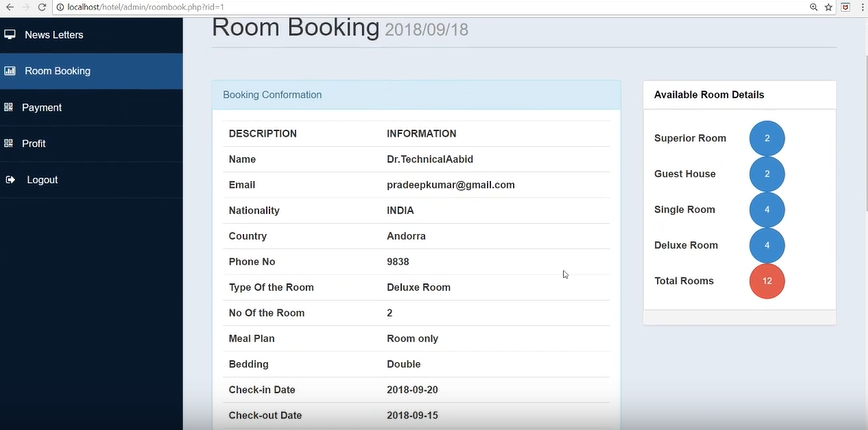This screenshot has height=430, width=868.
Task: Click the check-in date 2018-09-20
Action: point(412,390)
